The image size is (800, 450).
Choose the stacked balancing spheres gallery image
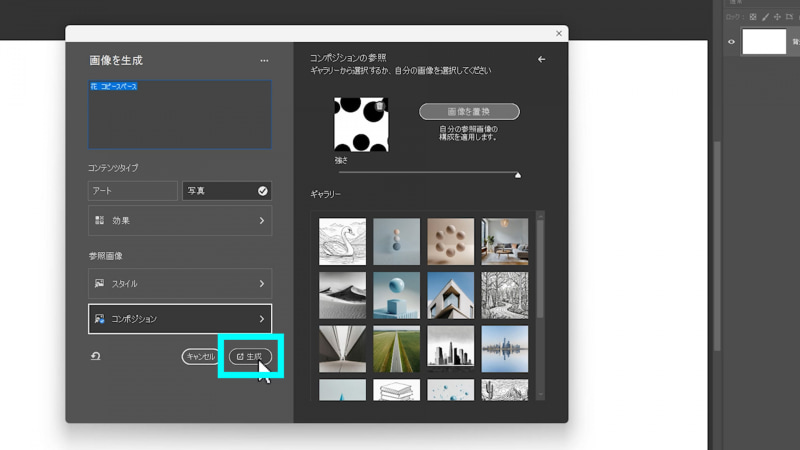[x=396, y=241]
